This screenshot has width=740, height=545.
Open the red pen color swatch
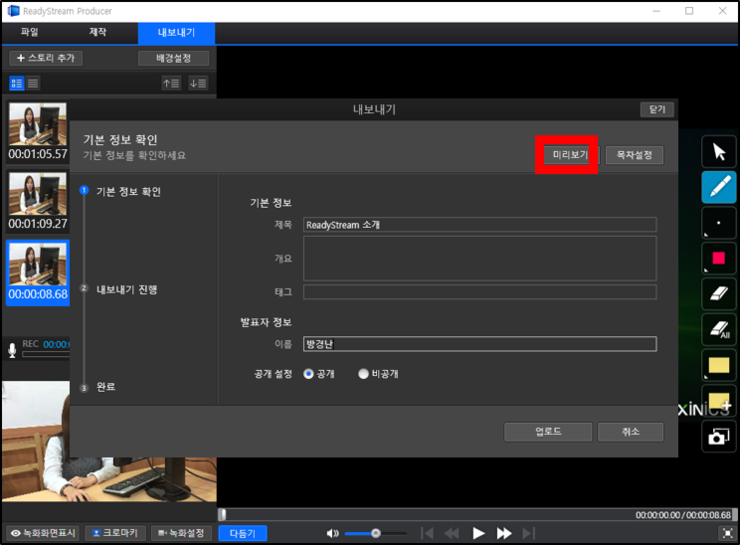[719, 258]
